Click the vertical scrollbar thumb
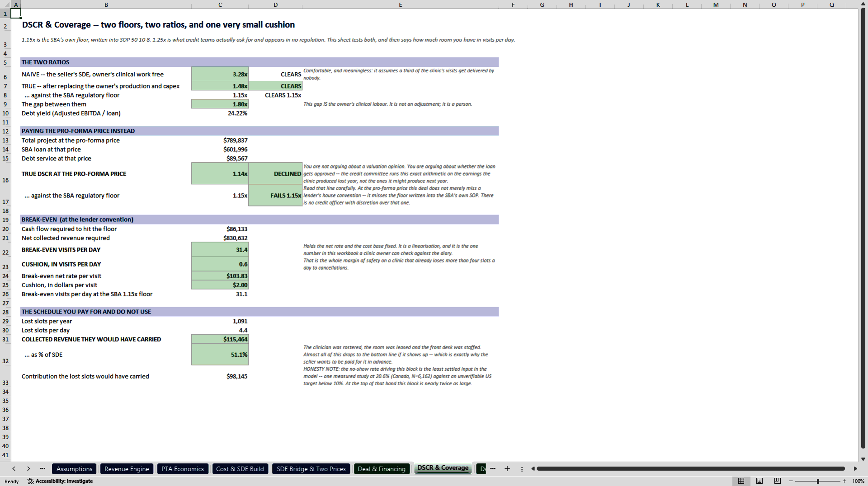The width and height of the screenshot is (868, 486). point(863,228)
